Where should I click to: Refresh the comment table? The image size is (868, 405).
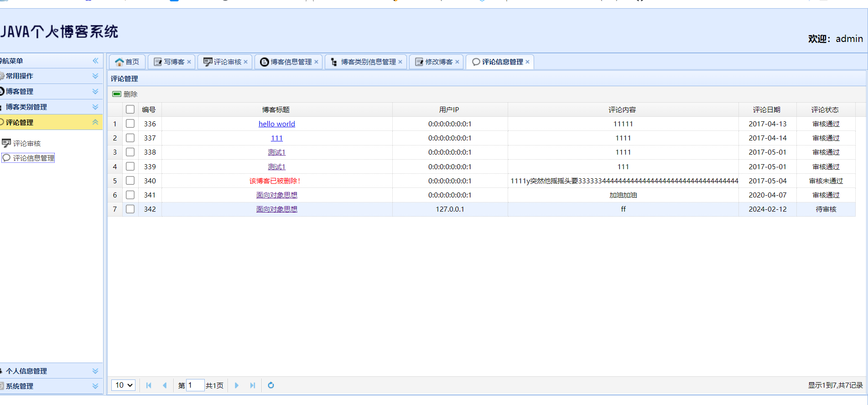coord(271,385)
